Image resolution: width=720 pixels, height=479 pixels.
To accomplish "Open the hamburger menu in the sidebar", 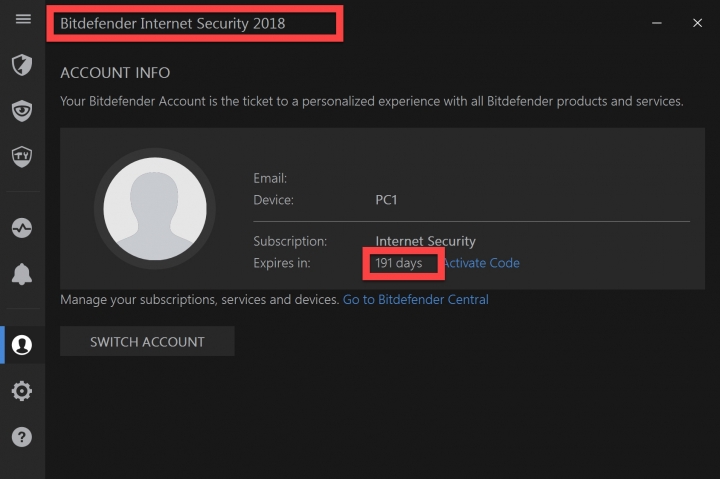I will click(x=23, y=19).
